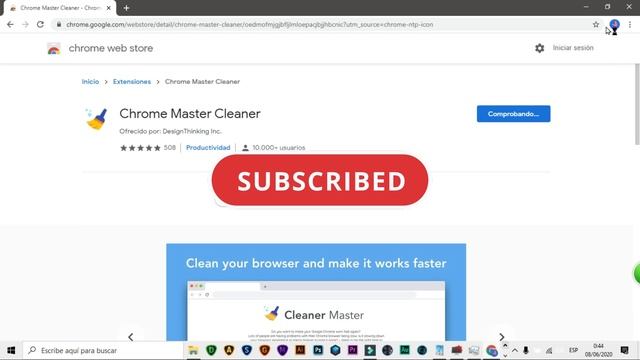Click the ESP language indicator
The width and height of the screenshot is (640, 360).
(x=573, y=350)
